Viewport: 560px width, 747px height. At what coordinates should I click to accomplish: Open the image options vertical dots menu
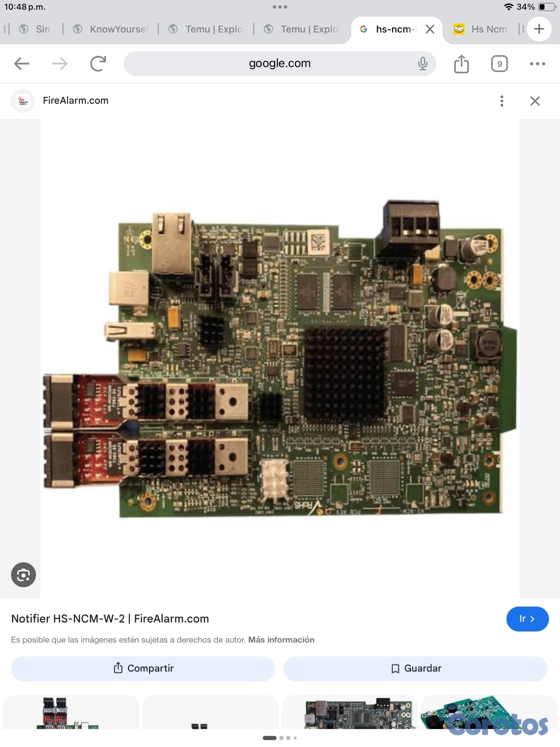pos(502,101)
